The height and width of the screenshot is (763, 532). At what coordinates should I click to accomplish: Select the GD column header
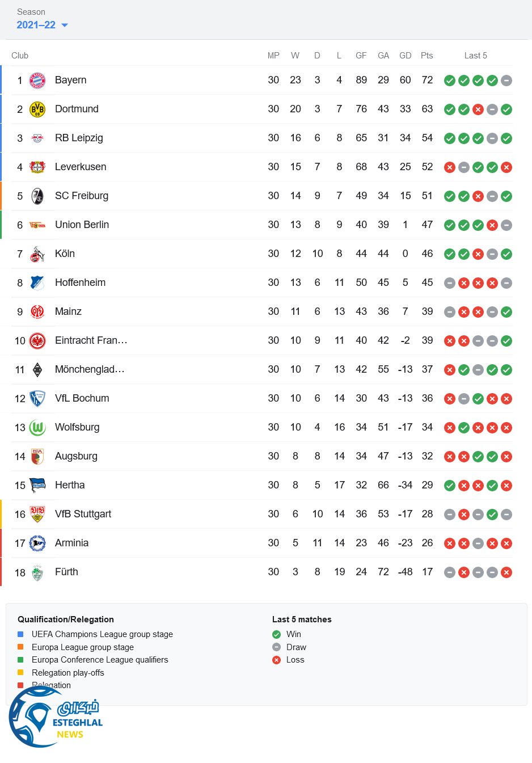tap(405, 56)
